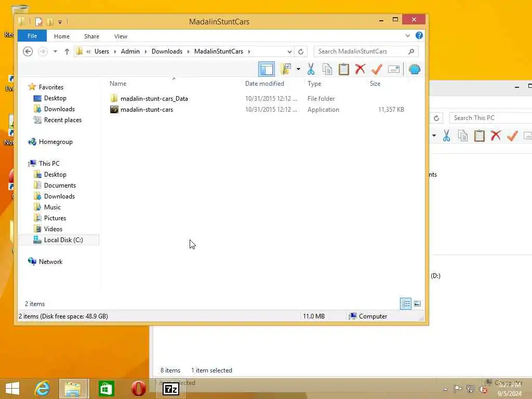Image resolution: width=532 pixels, height=399 pixels.
Task: Go up one folder level
Action: coord(67,51)
